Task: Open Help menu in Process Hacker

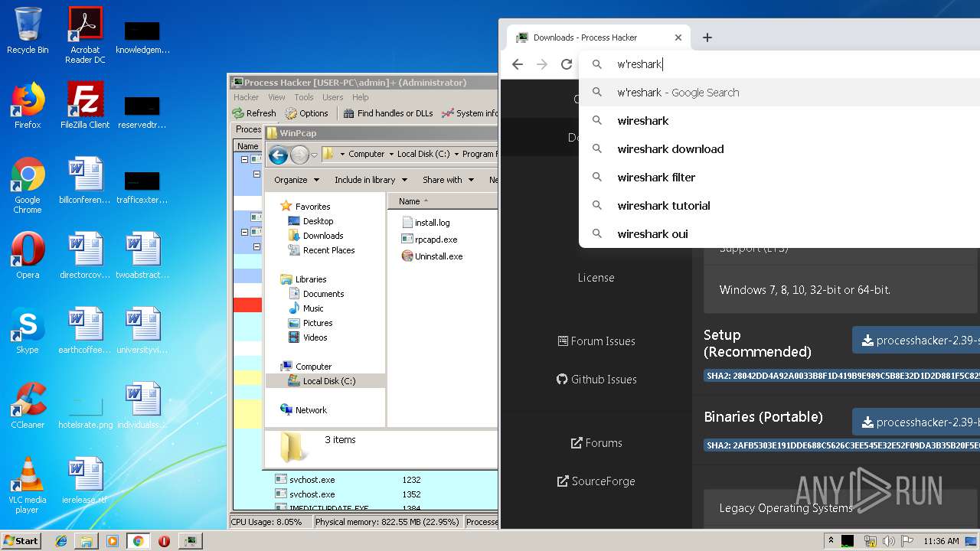Action: pos(361,97)
